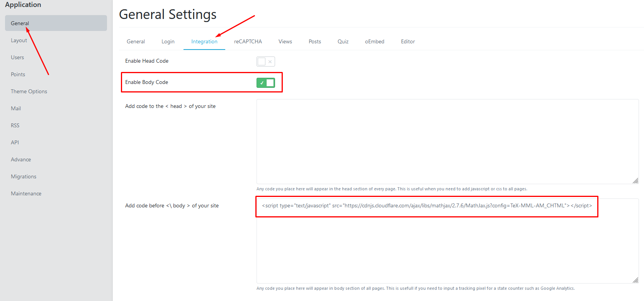Switch to the Editor tab

[x=408, y=41]
